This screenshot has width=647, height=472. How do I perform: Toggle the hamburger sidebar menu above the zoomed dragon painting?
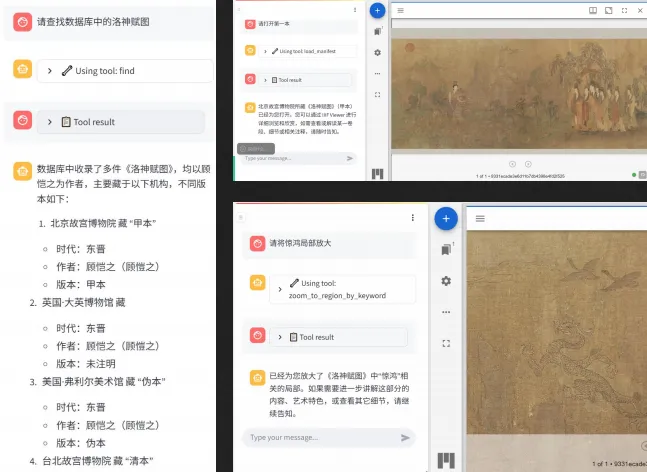click(x=480, y=218)
